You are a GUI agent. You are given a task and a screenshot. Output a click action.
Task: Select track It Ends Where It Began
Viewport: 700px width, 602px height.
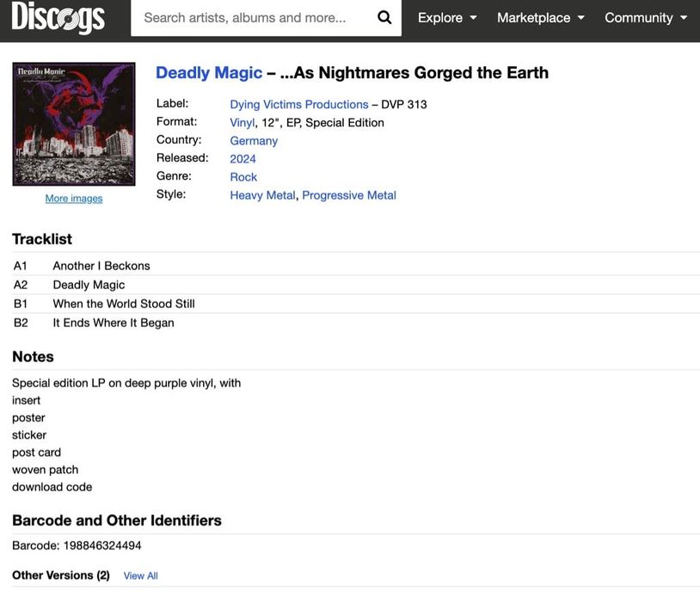[114, 322]
